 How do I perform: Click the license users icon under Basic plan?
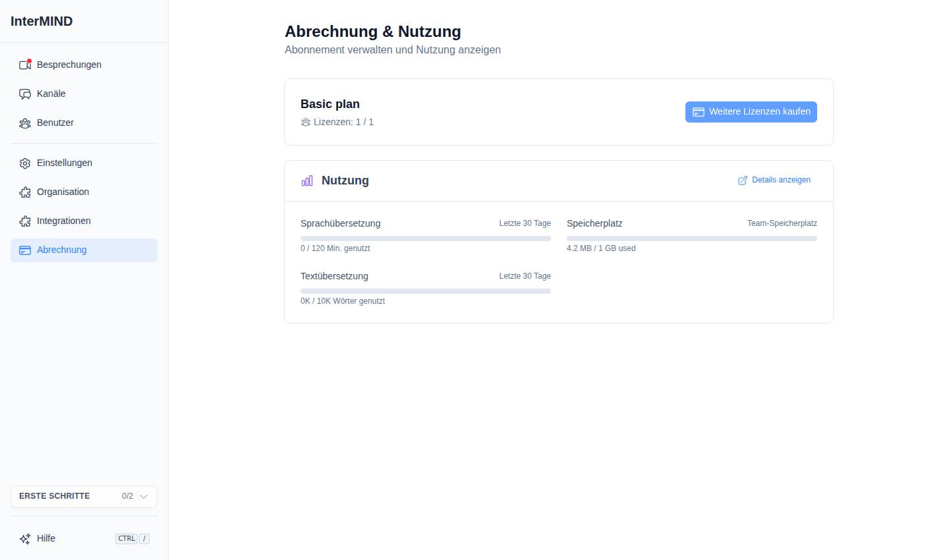click(306, 122)
